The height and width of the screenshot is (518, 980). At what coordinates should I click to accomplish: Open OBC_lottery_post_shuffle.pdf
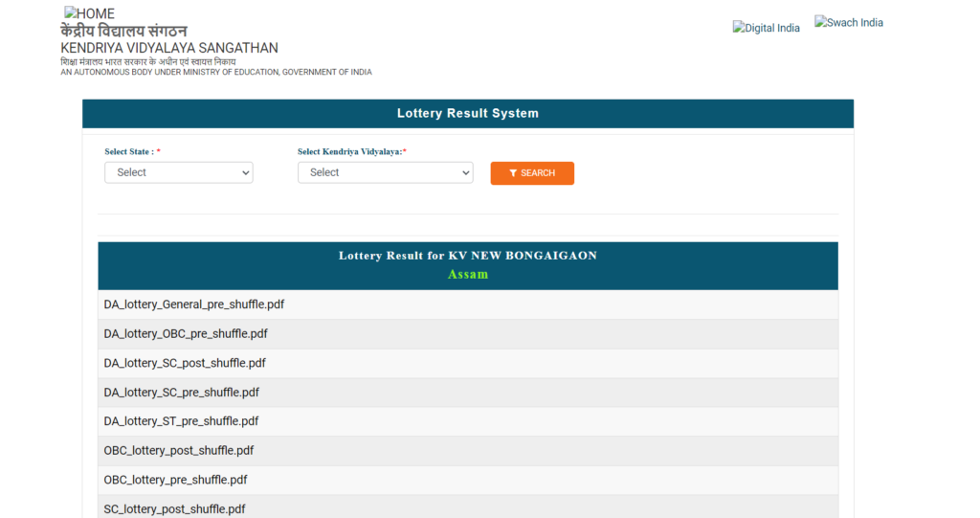pos(179,450)
